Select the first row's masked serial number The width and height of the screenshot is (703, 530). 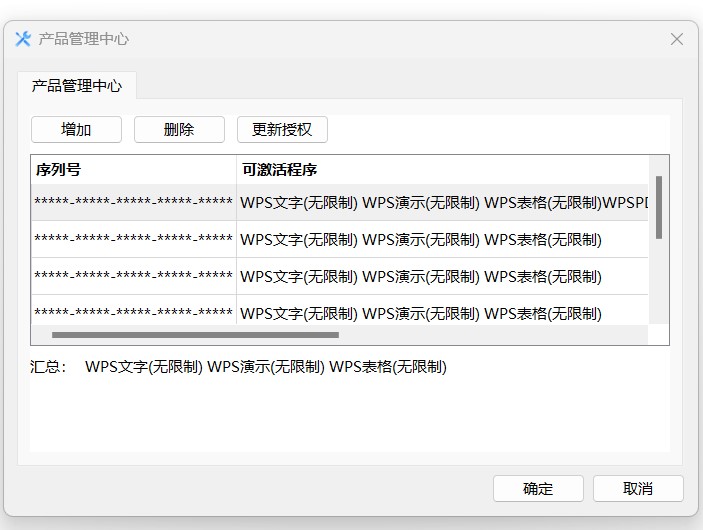click(133, 202)
